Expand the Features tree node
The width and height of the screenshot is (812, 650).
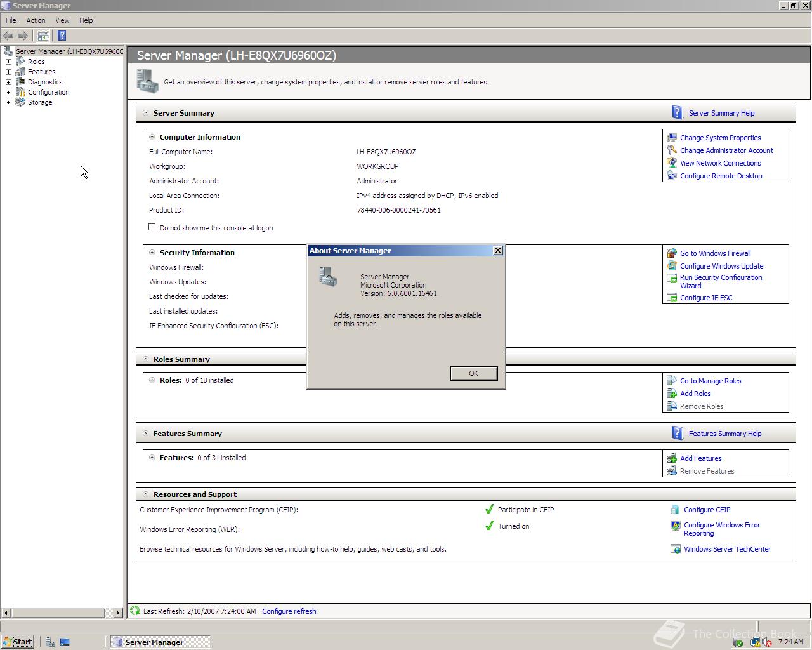pyautogui.click(x=8, y=72)
